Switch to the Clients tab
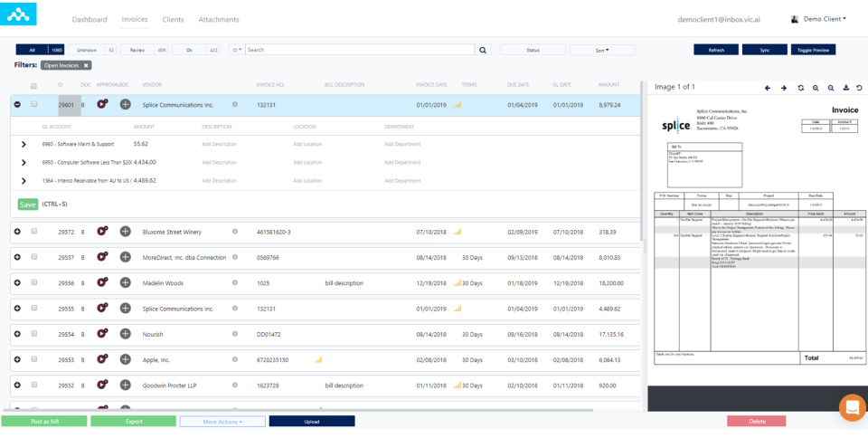The image size is (868, 438). tap(174, 19)
